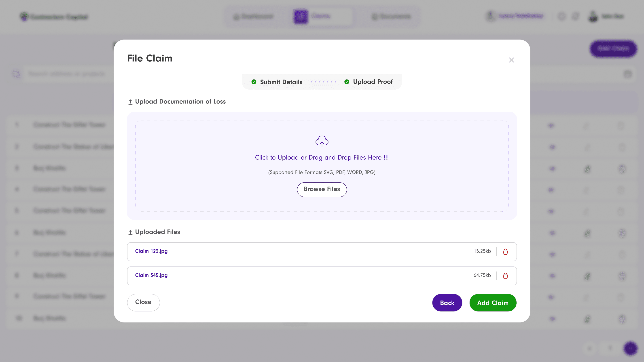644x362 pixels.
Task: Click 'Click to Upload or Drag and Drop' text
Action: click(x=322, y=157)
